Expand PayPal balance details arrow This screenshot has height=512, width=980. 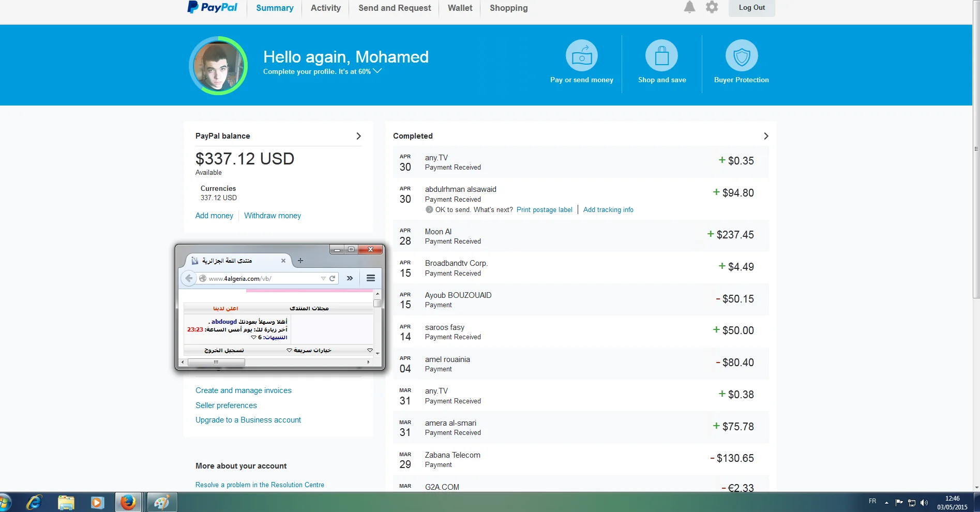point(358,136)
